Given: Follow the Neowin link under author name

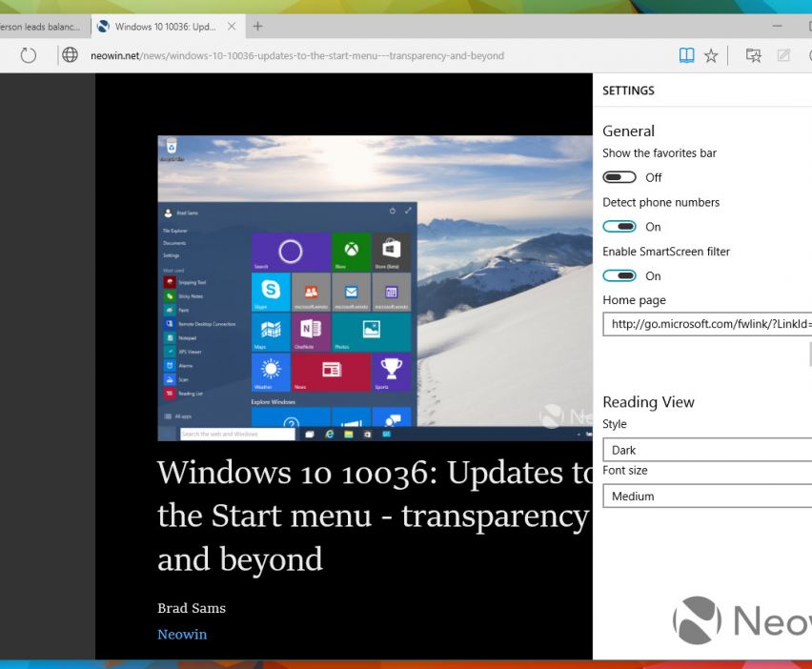Looking at the screenshot, I should (182, 634).
